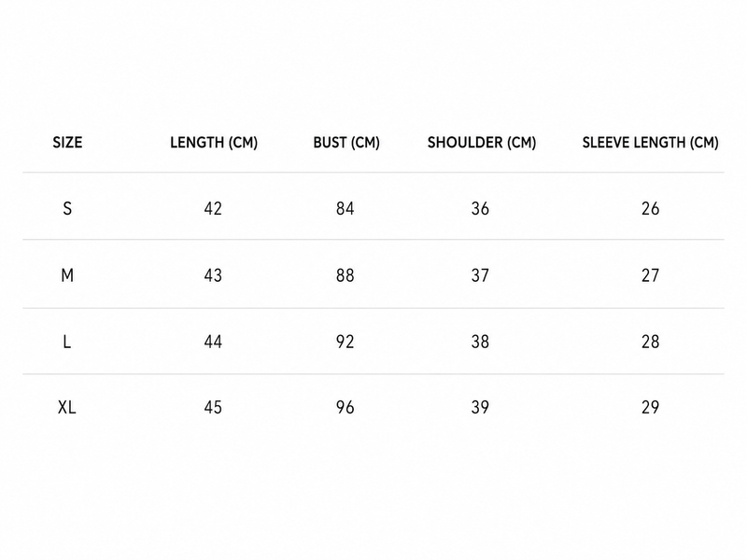The image size is (747, 560).
Task: Click the SLEEVE LENGTH (CM) header
Action: 650,143
